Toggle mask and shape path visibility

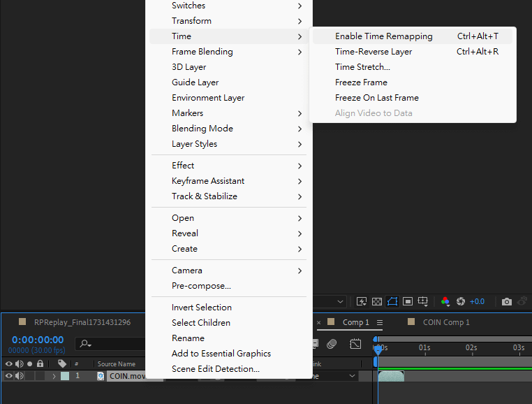(392, 302)
